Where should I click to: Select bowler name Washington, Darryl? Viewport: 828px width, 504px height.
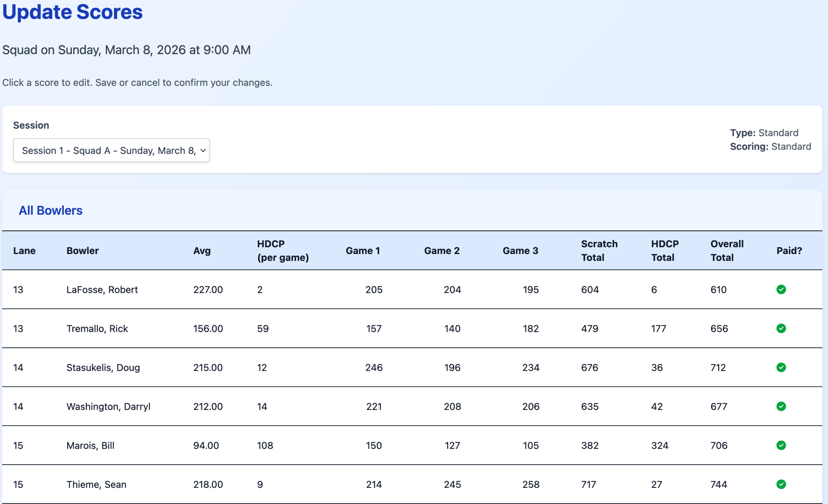pyautogui.click(x=108, y=407)
